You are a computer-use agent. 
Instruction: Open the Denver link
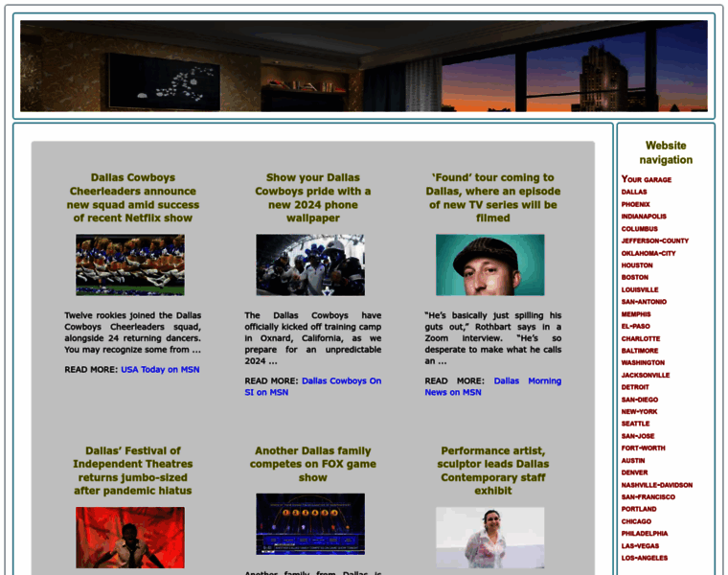(x=634, y=472)
